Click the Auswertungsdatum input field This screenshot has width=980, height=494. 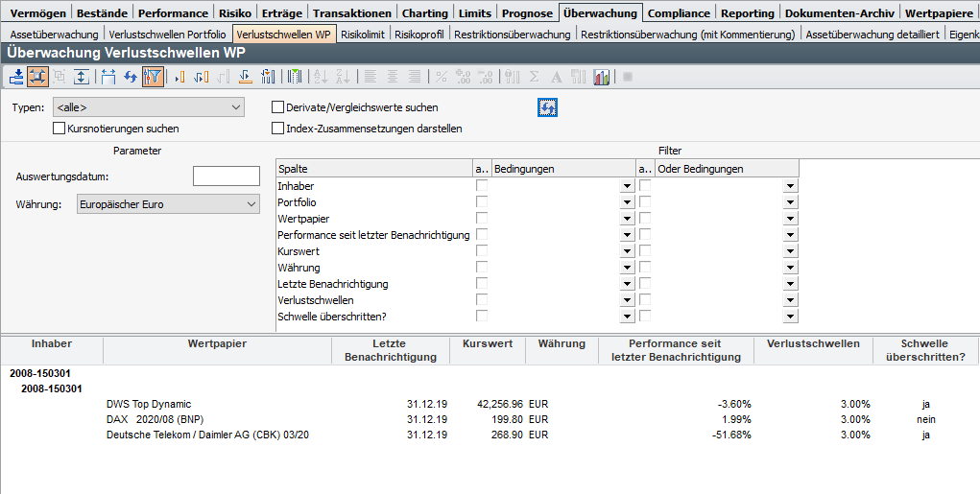point(227,176)
